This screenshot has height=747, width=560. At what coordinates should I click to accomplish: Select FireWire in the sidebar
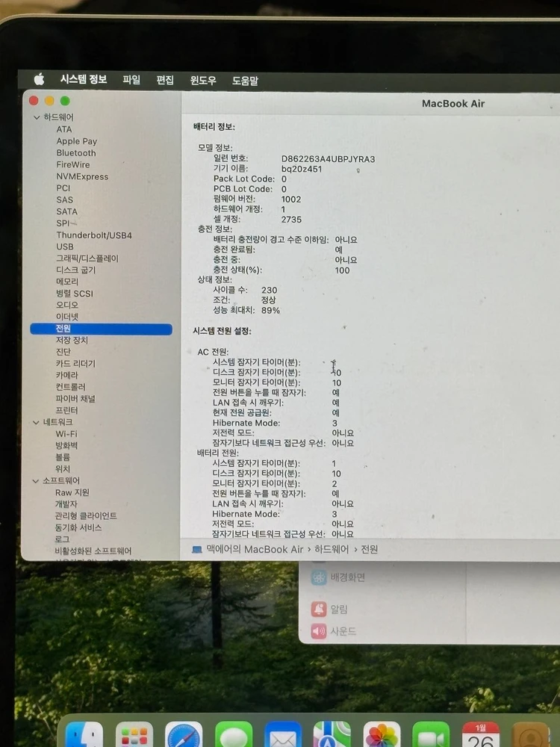(x=73, y=165)
